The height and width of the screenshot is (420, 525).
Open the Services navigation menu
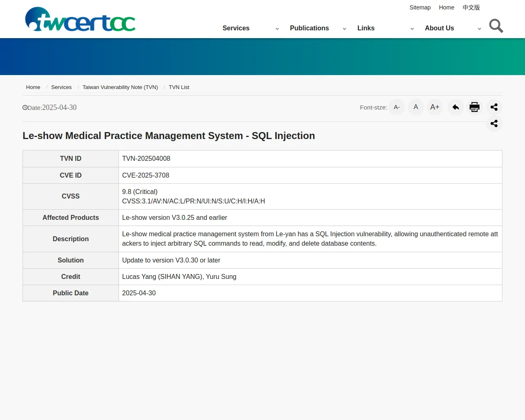pyautogui.click(x=236, y=28)
